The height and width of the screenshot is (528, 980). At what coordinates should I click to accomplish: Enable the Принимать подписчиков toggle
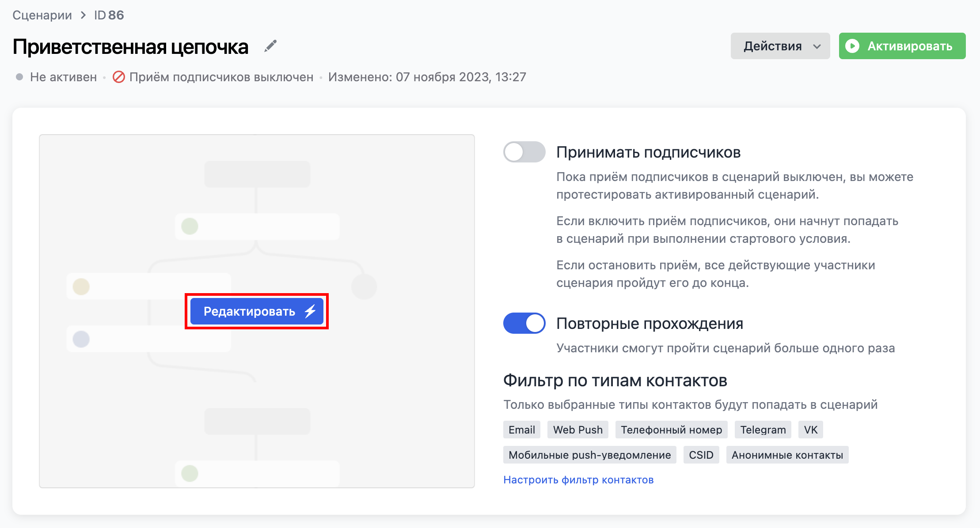tap(524, 152)
